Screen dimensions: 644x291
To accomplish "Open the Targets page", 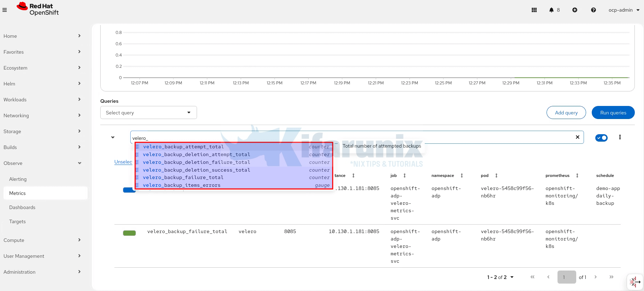I will click(18, 221).
